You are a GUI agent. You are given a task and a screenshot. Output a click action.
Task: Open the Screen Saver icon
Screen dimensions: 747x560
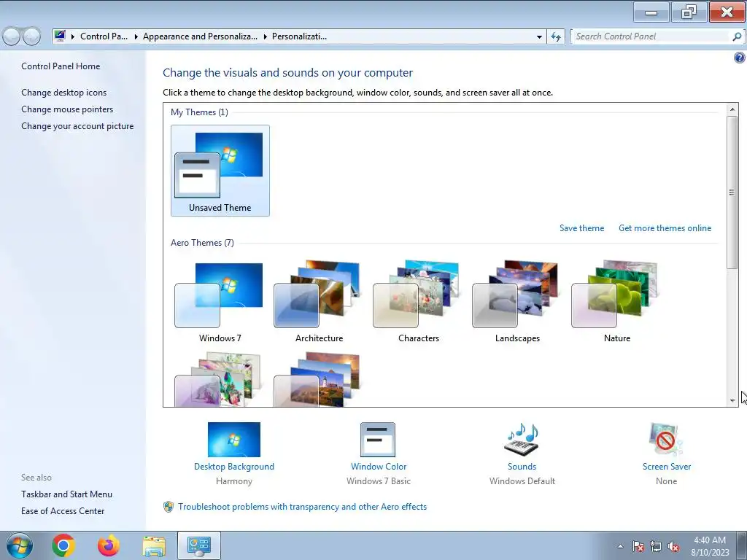pyautogui.click(x=666, y=439)
